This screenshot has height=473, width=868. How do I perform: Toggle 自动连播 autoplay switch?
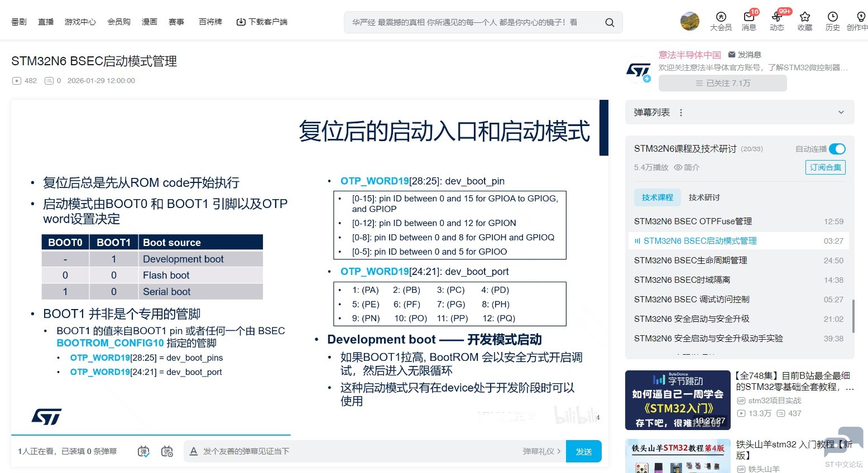point(837,149)
